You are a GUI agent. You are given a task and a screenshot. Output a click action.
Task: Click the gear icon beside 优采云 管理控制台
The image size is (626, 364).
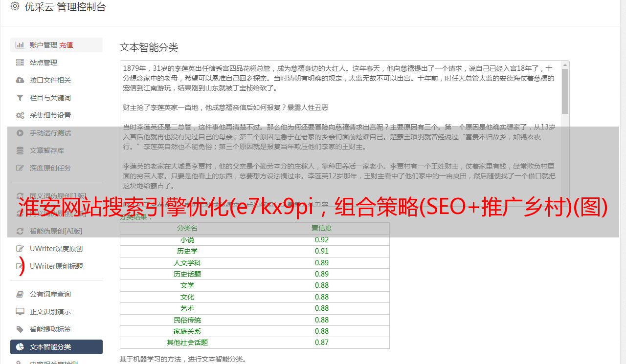pos(15,6)
